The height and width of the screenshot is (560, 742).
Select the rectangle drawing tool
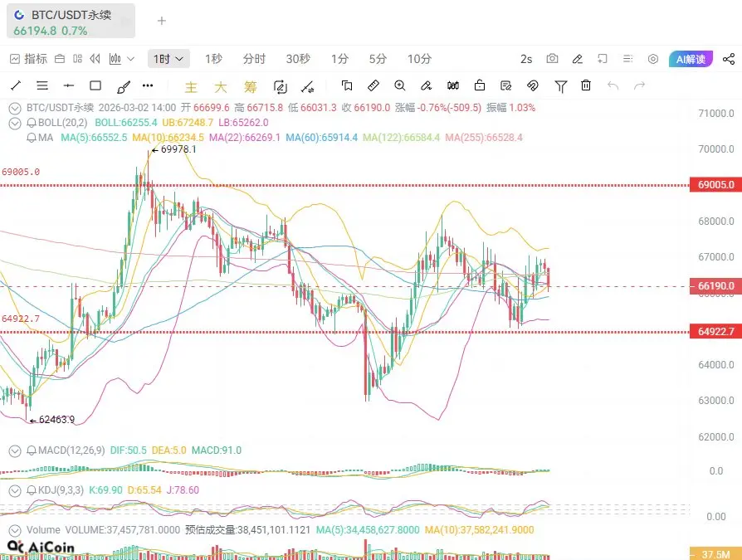tap(95, 85)
